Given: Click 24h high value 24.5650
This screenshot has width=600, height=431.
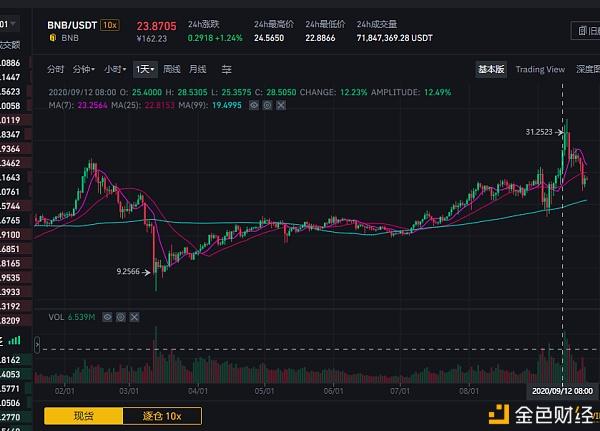Looking at the screenshot, I should 269,38.
